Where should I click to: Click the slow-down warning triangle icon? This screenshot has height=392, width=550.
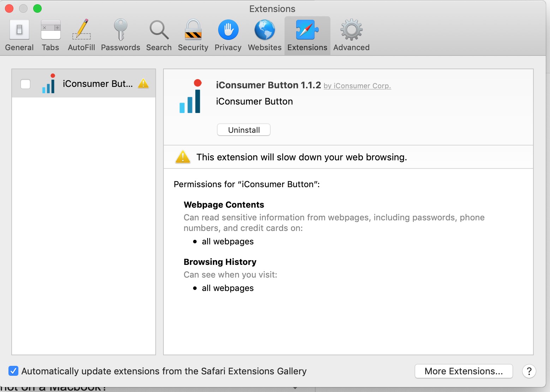(183, 157)
